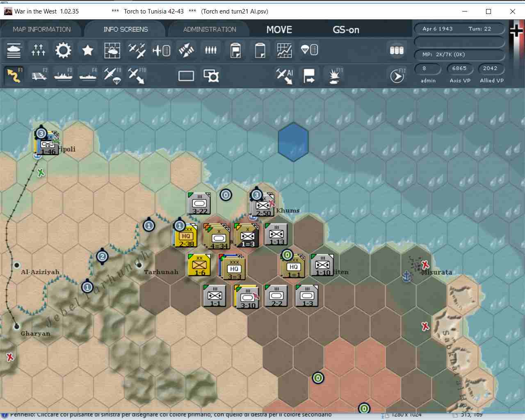
Task: Click the AI air planning icon
Action: [x=284, y=76]
